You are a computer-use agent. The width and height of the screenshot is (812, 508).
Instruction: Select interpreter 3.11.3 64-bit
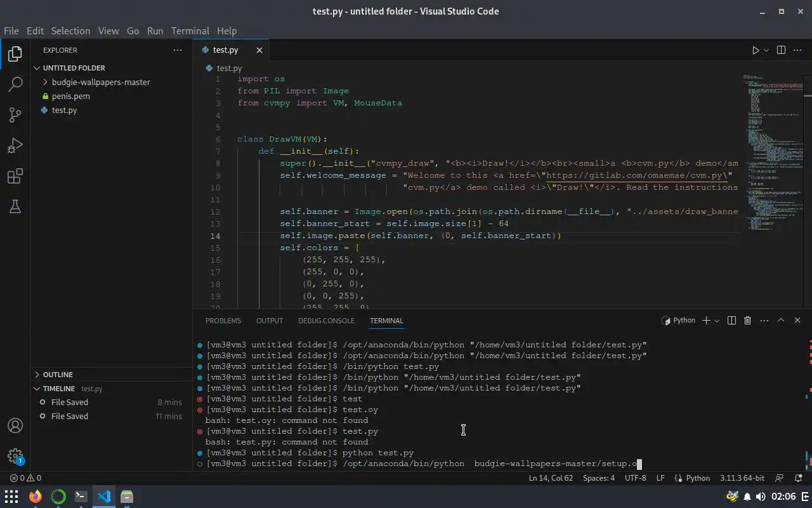point(742,478)
